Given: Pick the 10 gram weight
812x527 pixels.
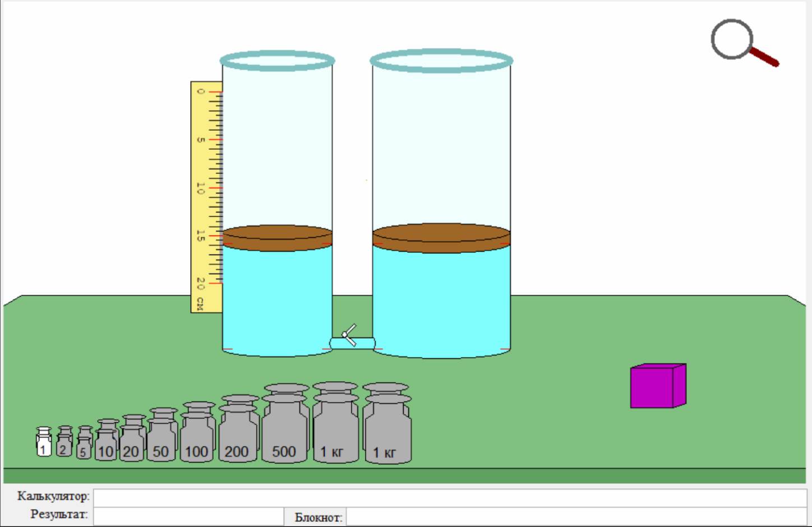Looking at the screenshot, I should (x=107, y=441).
